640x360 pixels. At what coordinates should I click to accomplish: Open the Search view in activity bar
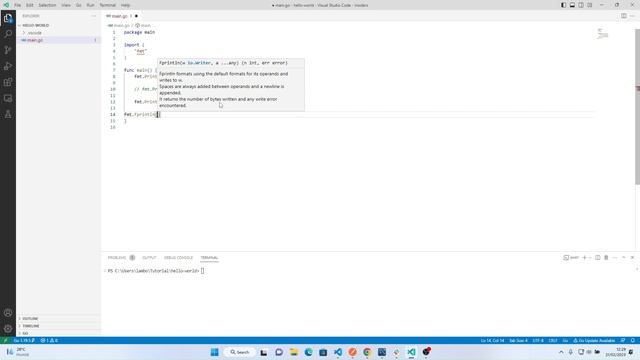pyautogui.click(x=8, y=34)
